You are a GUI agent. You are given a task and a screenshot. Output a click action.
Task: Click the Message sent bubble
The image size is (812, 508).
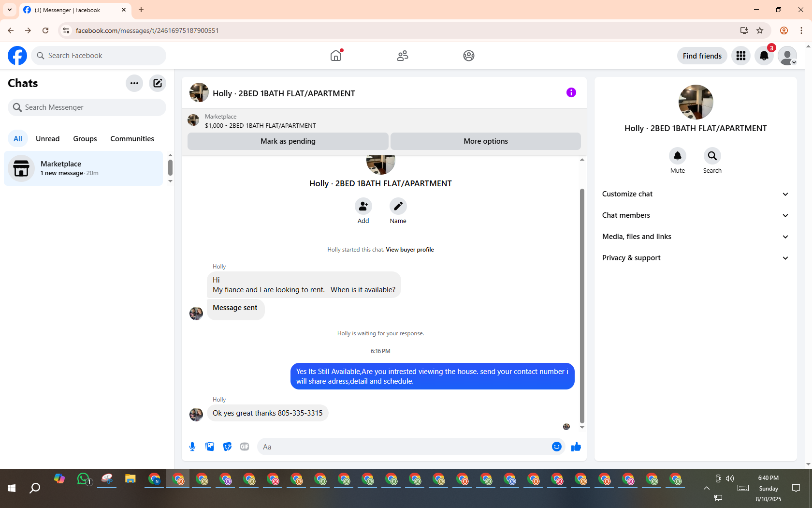tap(235, 309)
